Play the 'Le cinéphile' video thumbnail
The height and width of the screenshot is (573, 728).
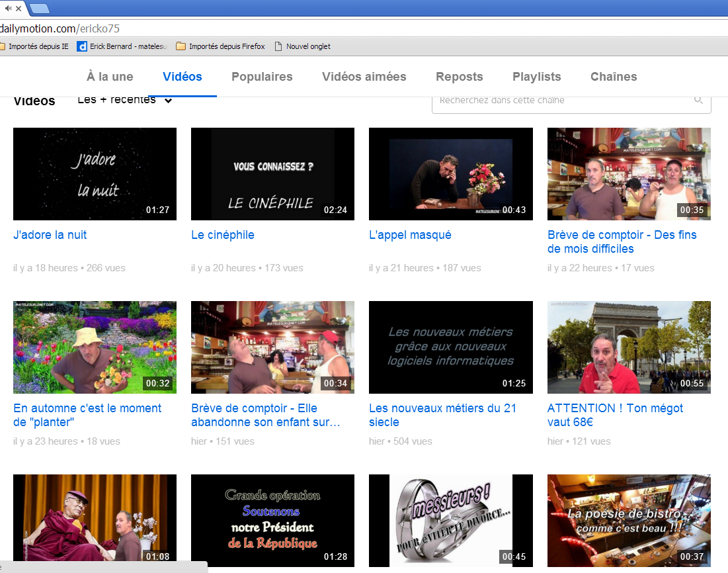pos(272,174)
